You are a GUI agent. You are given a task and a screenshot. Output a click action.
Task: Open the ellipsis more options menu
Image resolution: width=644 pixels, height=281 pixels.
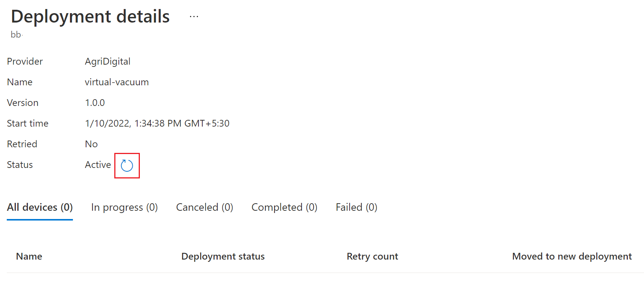[194, 17]
